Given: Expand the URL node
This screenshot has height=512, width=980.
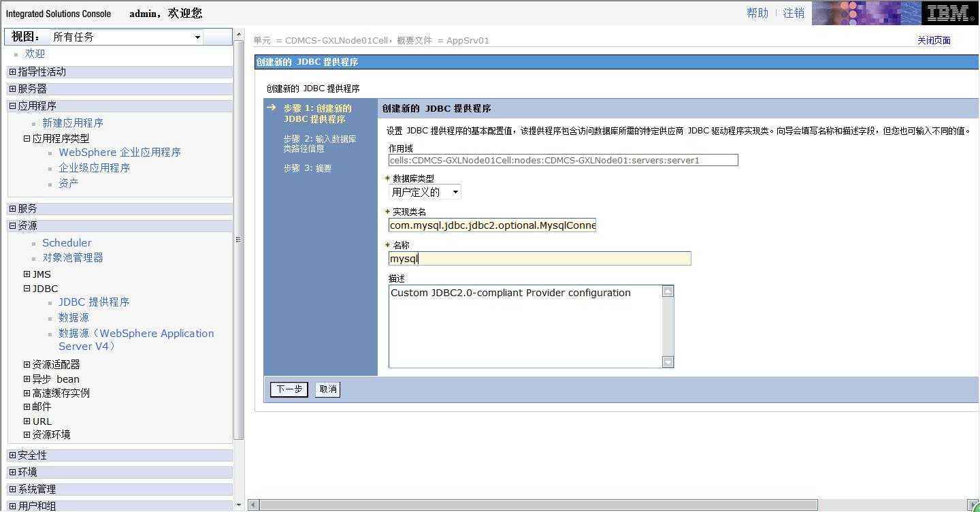Looking at the screenshot, I should [27, 421].
